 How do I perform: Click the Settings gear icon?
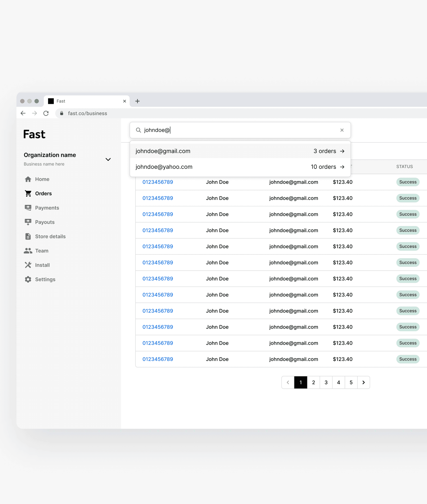(x=28, y=279)
